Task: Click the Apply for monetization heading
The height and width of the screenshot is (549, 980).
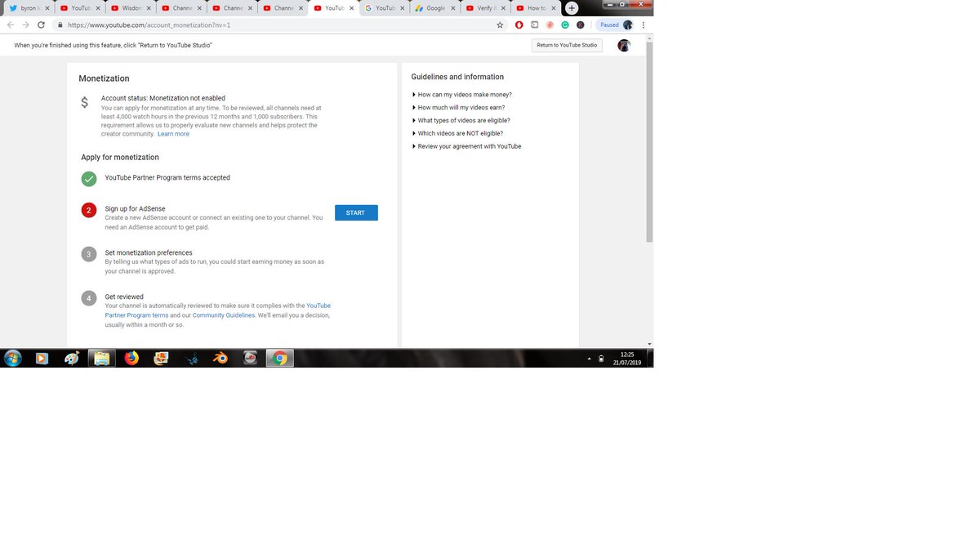Action: [120, 157]
